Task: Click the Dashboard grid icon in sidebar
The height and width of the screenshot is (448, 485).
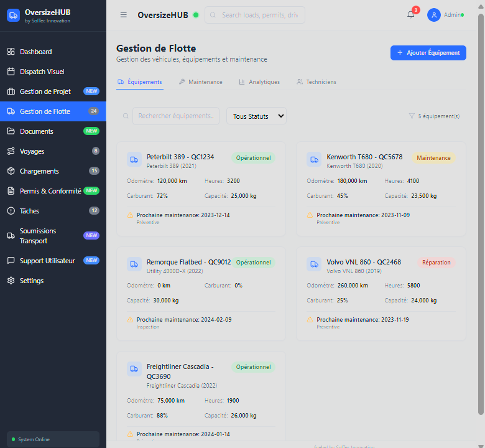Action: point(11,52)
